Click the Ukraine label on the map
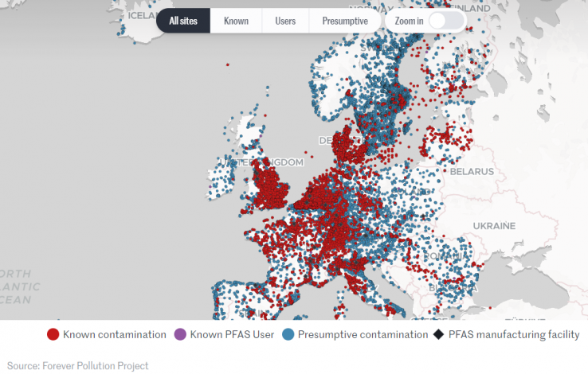The height and width of the screenshot is (374, 588). pyautogui.click(x=494, y=226)
